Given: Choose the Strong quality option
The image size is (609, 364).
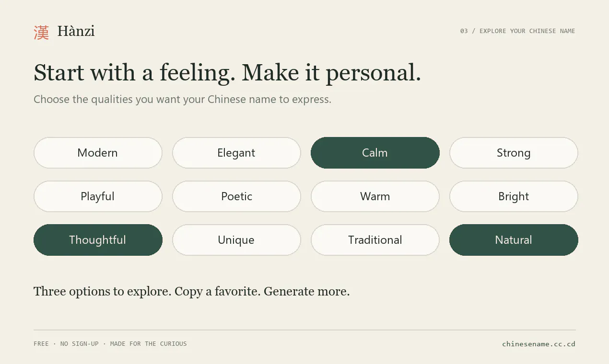Looking at the screenshot, I should [x=514, y=153].
